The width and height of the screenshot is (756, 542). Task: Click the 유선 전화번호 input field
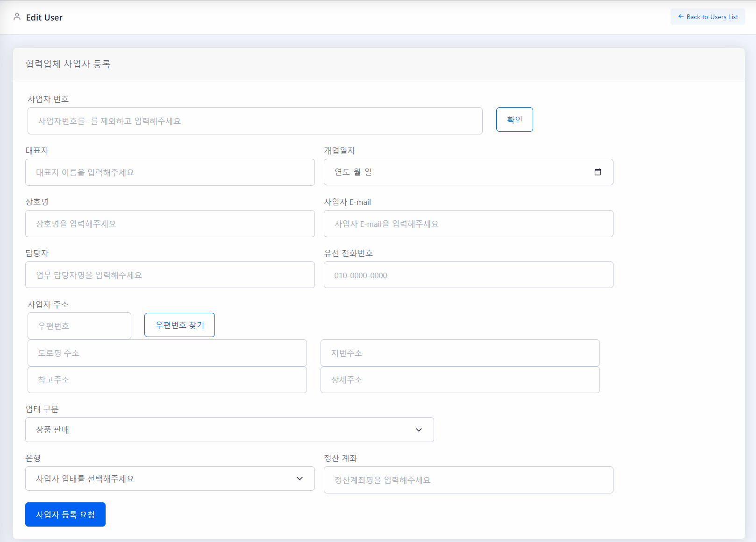469,275
